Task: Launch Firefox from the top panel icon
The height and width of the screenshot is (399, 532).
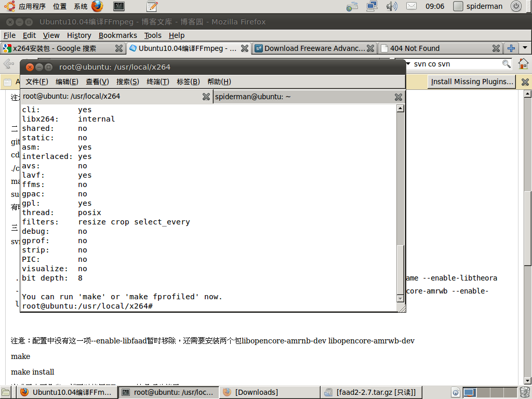Action: pyautogui.click(x=97, y=6)
